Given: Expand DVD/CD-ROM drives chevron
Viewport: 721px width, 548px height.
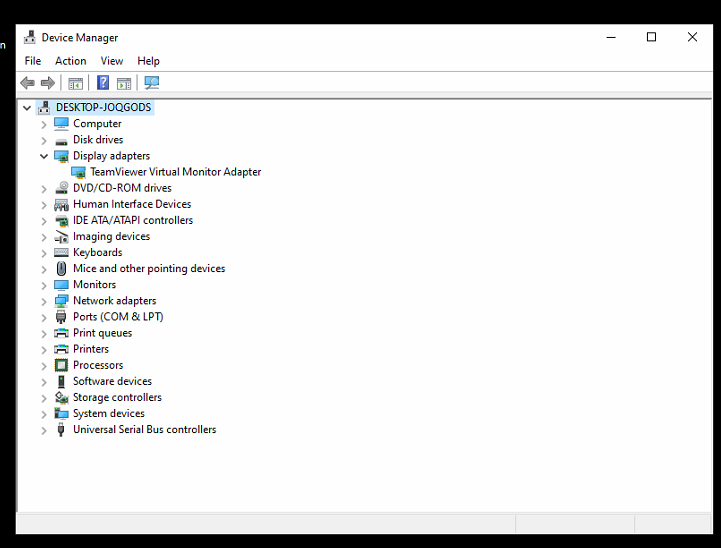Looking at the screenshot, I should [x=44, y=188].
